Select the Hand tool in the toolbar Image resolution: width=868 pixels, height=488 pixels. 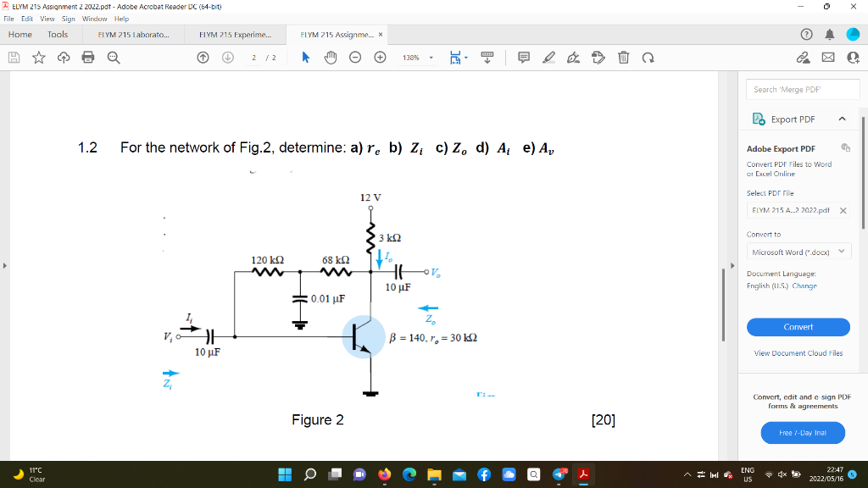330,57
